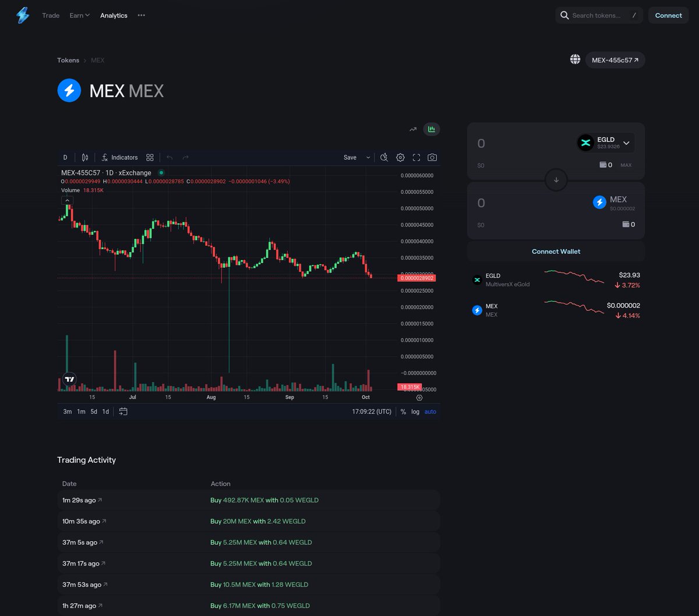Enter chart fullscreen mode
The image size is (699, 616).
416,157
